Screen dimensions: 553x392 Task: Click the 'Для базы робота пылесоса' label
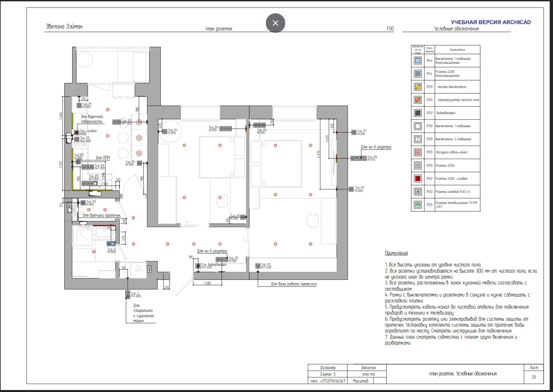[x=293, y=284]
